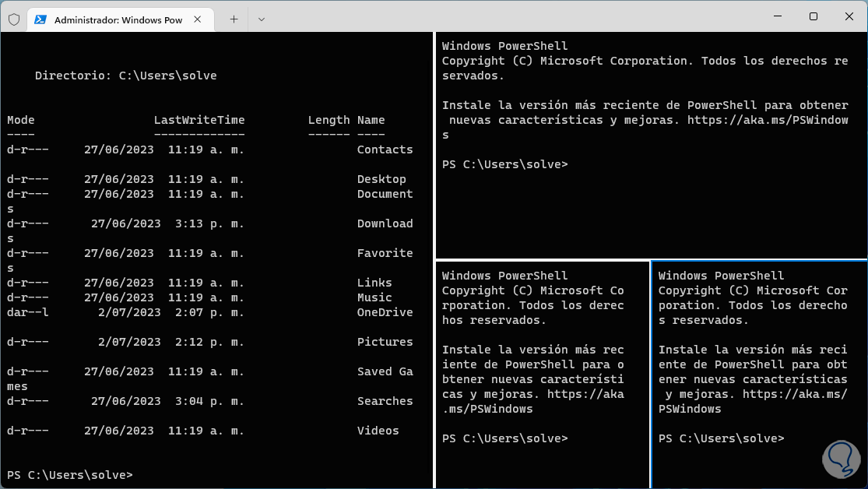This screenshot has width=868, height=489.
Task: Click the LastWriteTime column header text
Action: [x=199, y=120]
